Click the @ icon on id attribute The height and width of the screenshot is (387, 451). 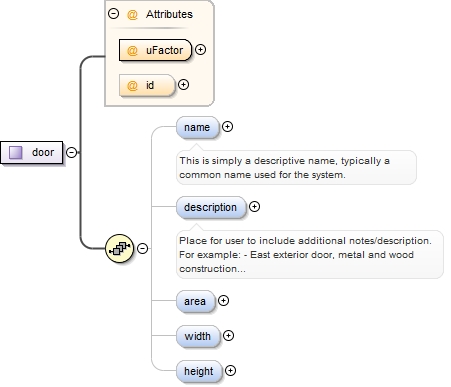tap(132, 85)
